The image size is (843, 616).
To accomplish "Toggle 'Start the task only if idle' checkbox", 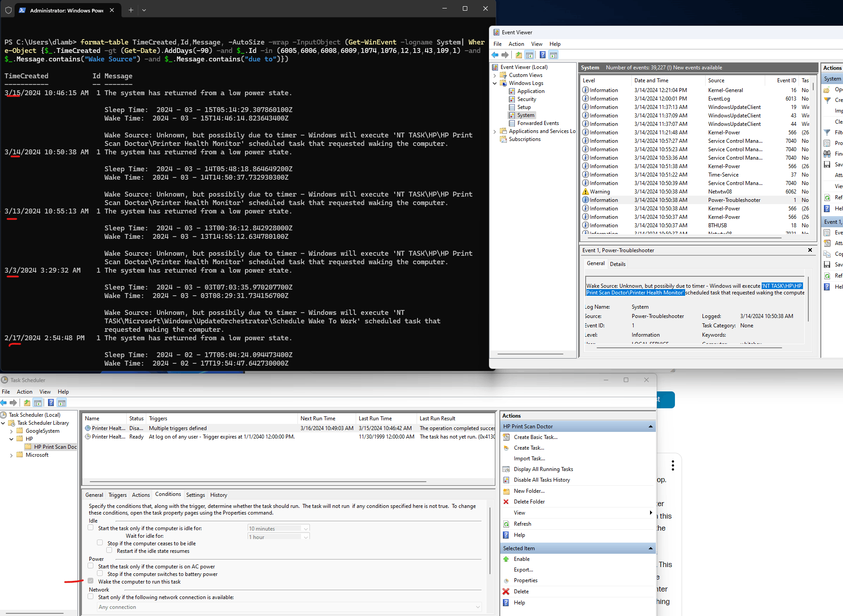I will pyautogui.click(x=91, y=528).
